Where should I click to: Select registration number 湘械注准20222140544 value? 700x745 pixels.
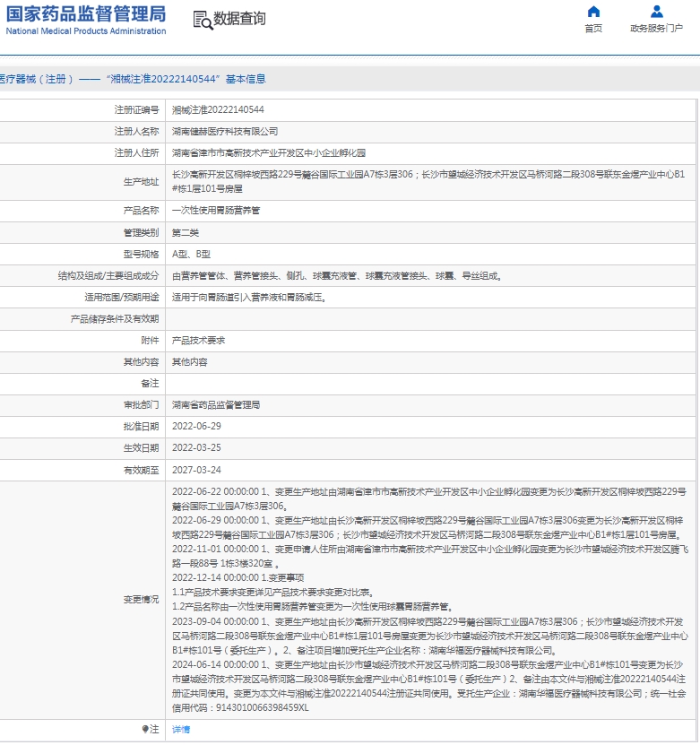218,109
